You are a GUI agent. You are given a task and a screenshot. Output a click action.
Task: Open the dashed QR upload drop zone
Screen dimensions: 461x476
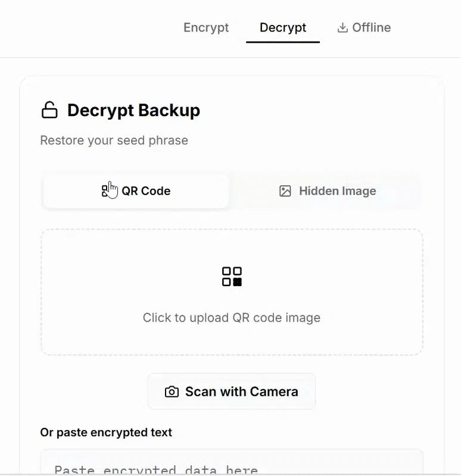click(x=232, y=292)
